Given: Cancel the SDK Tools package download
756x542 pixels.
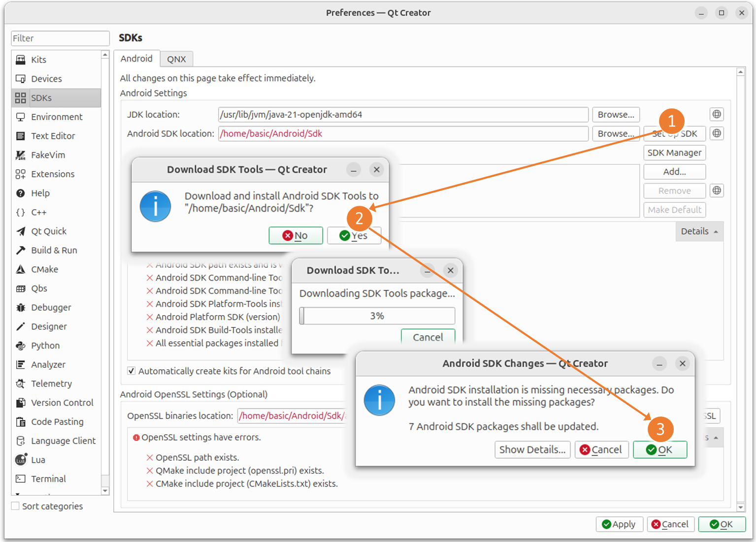Looking at the screenshot, I should click(428, 337).
